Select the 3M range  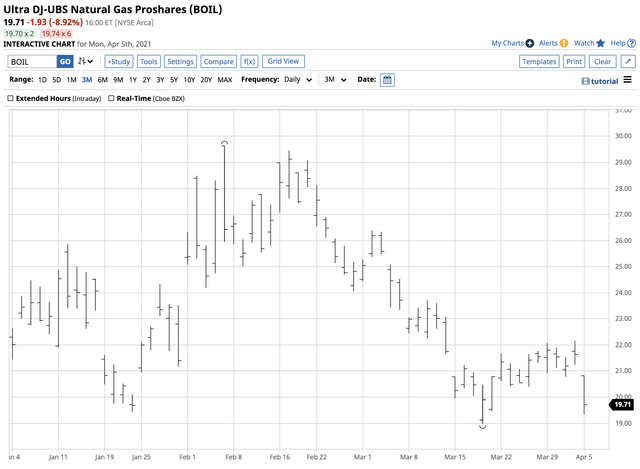87,80
